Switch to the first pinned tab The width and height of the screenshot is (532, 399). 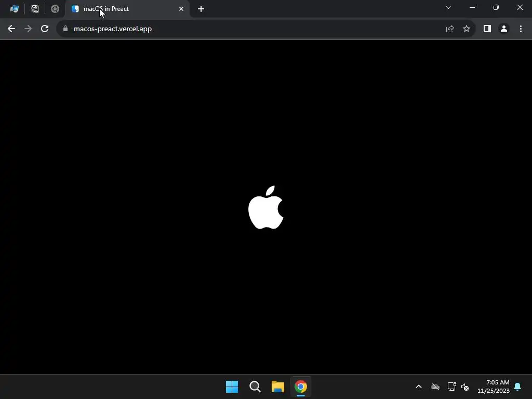pos(15,9)
